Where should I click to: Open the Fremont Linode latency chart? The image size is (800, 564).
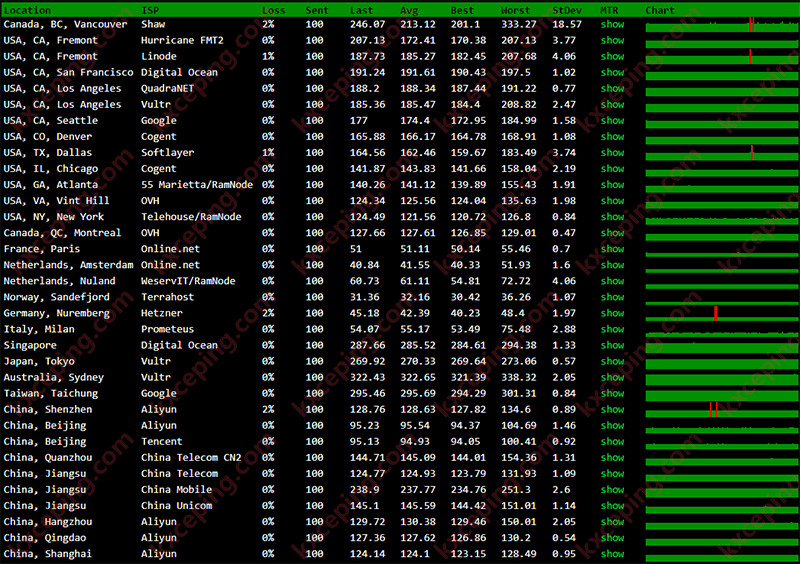tap(721, 57)
